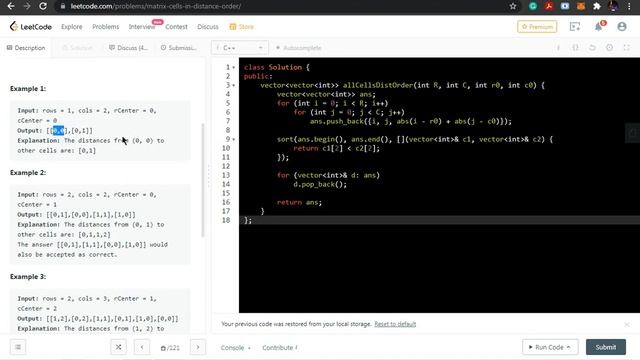Reset code with the revert icon
The image size is (640, 360).
coord(592,48)
